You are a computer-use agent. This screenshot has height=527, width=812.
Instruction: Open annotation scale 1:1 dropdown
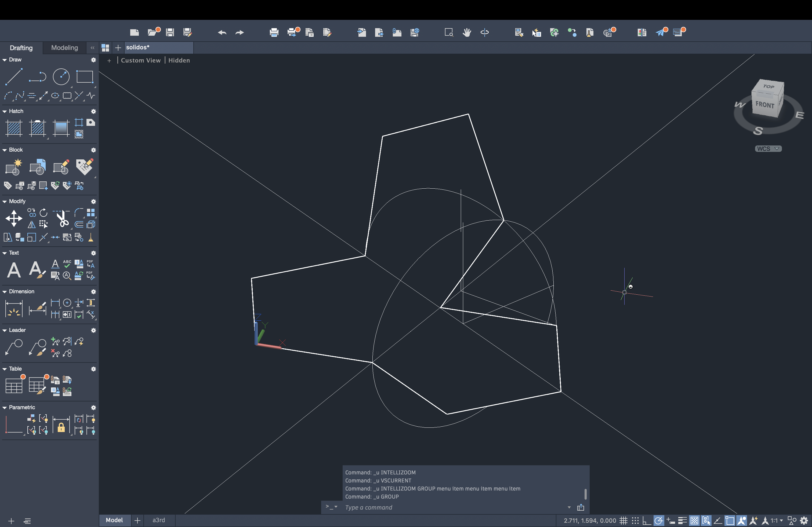coord(777,521)
